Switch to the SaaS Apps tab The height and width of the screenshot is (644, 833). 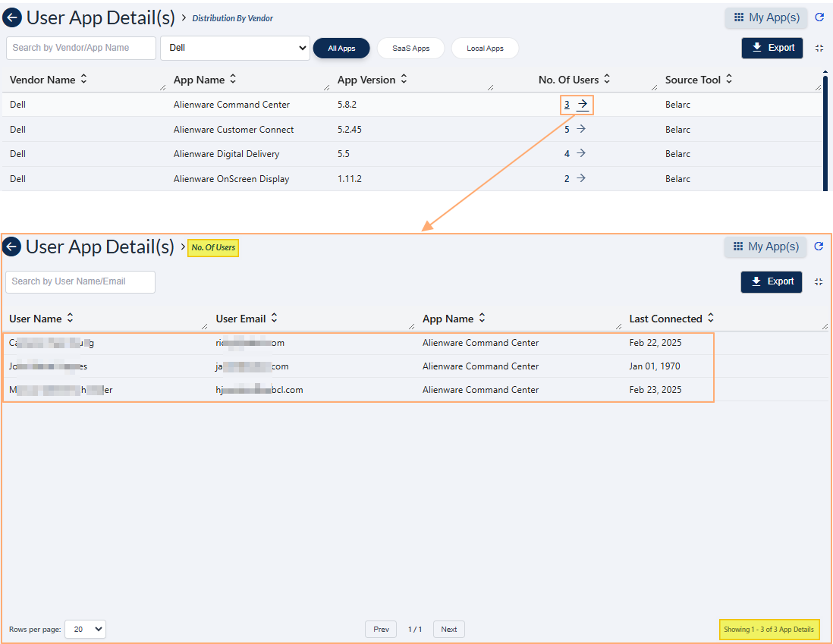pos(410,48)
